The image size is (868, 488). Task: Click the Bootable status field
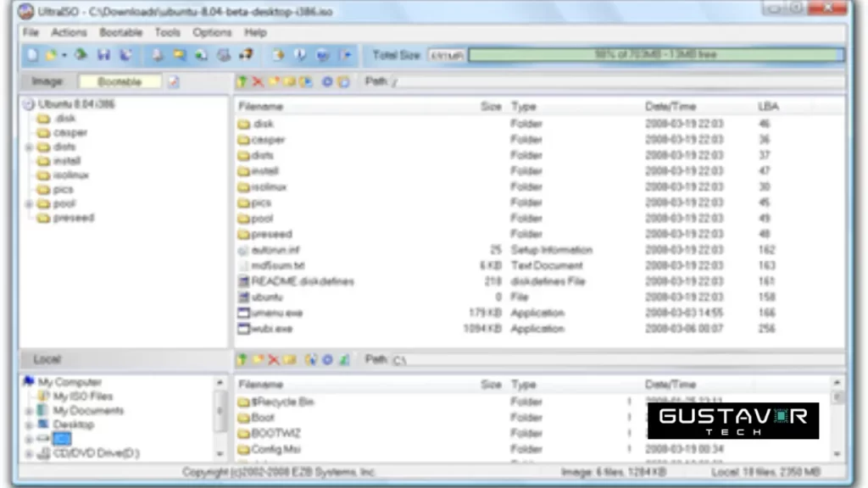point(120,82)
